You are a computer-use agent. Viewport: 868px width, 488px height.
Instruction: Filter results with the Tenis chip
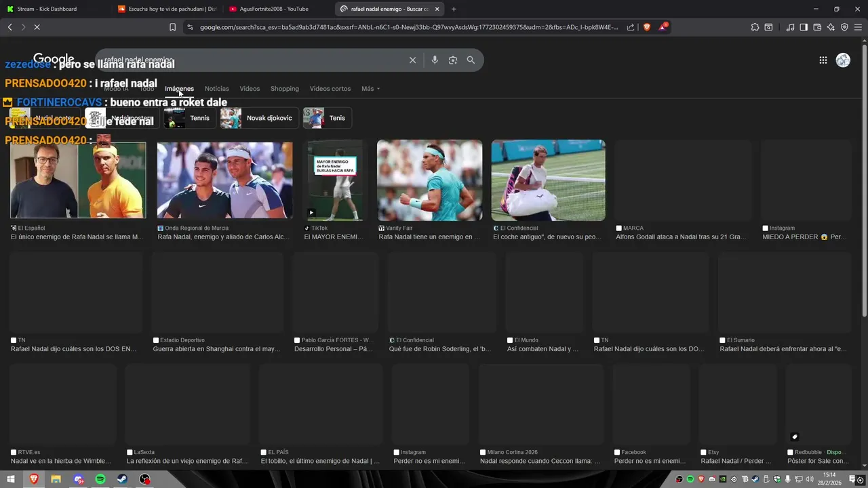(x=327, y=118)
